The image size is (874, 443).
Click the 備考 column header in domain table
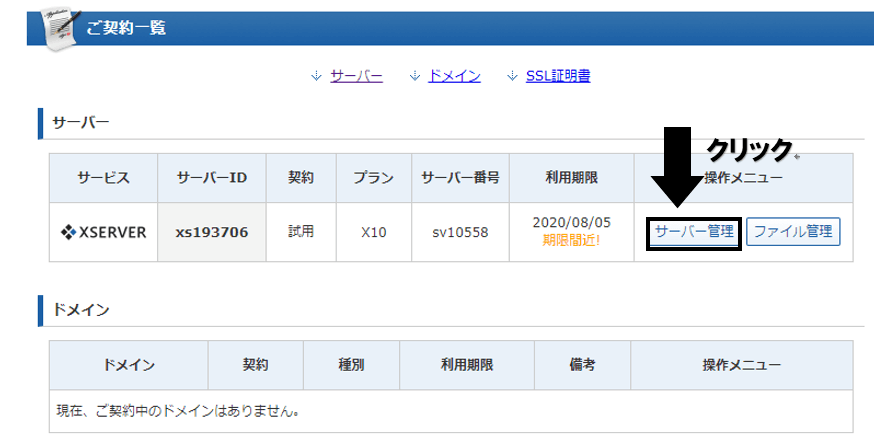click(x=582, y=365)
